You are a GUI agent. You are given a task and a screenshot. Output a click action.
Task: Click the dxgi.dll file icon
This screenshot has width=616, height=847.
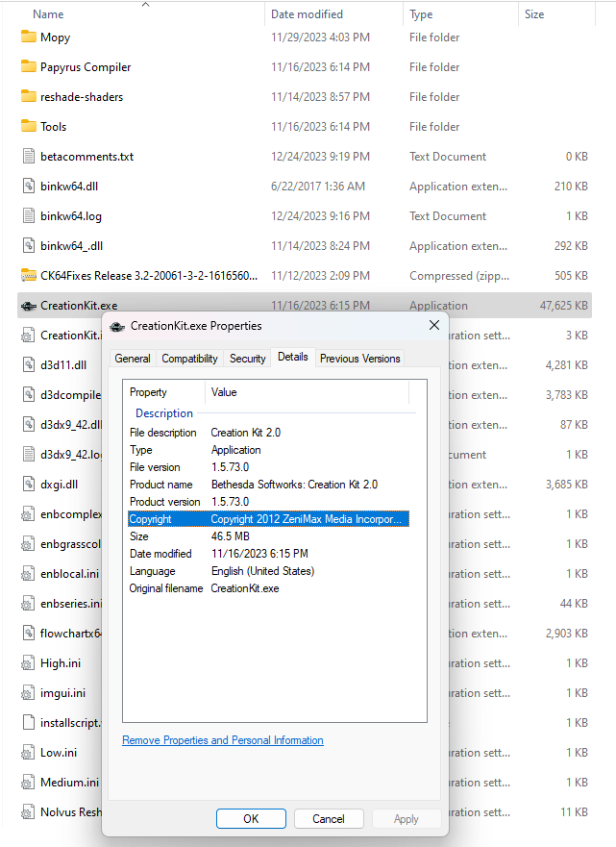point(29,484)
